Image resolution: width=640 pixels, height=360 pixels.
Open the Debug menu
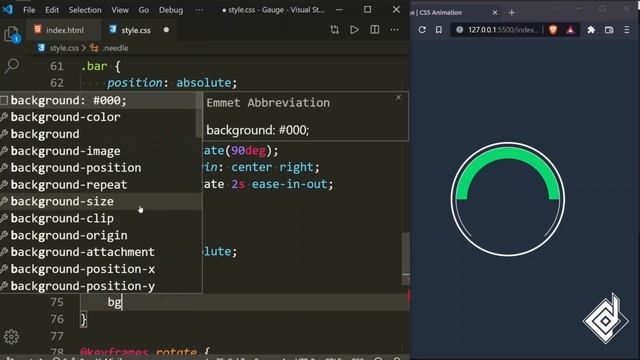(171, 10)
